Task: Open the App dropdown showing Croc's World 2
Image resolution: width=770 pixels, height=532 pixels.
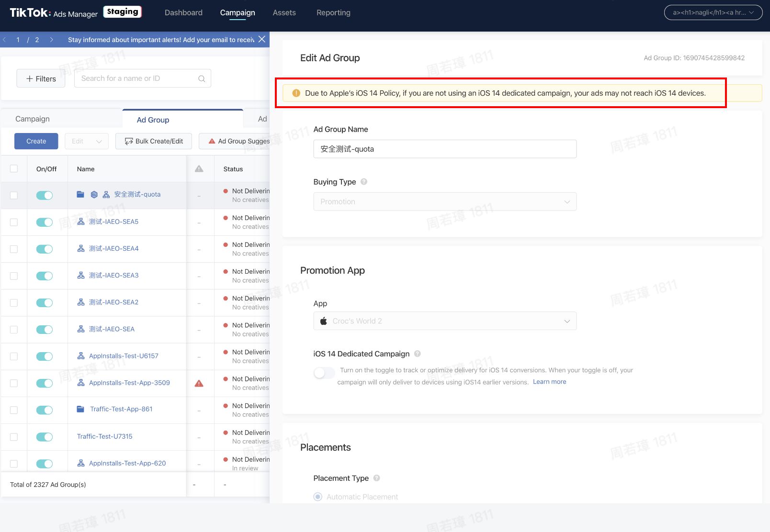Action: pos(444,321)
